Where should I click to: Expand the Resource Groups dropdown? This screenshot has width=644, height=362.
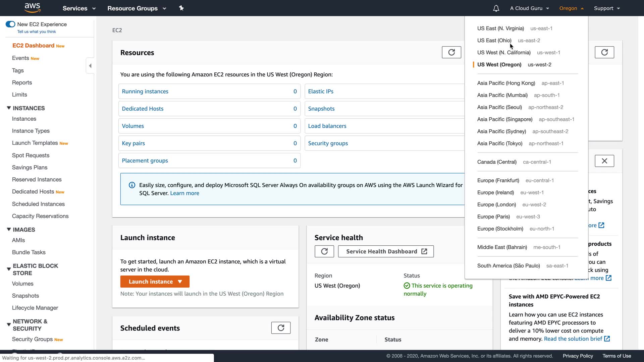pyautogui.click(x=137, y=8)
